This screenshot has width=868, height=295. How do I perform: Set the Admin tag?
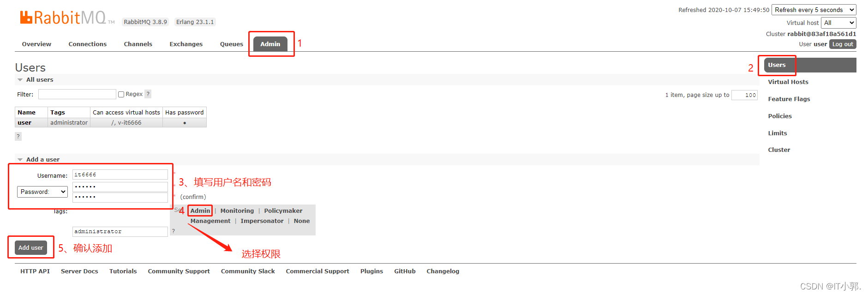[x=200, y=211]
